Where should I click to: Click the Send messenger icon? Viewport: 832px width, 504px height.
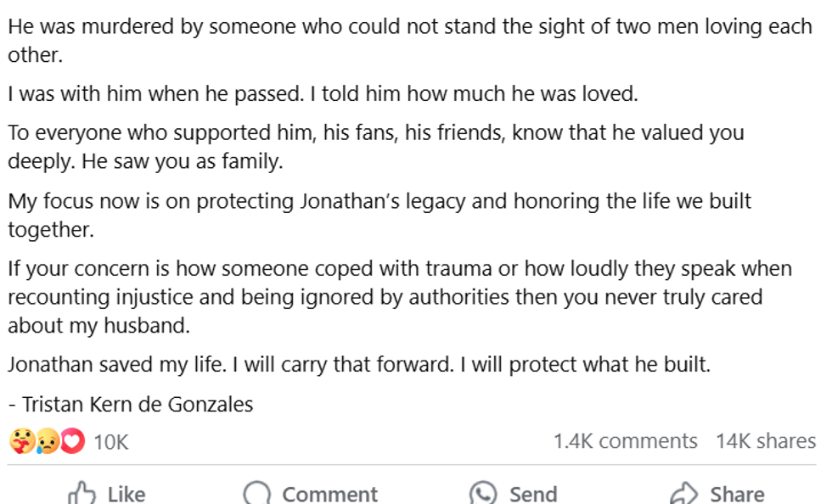coord(483,494)
